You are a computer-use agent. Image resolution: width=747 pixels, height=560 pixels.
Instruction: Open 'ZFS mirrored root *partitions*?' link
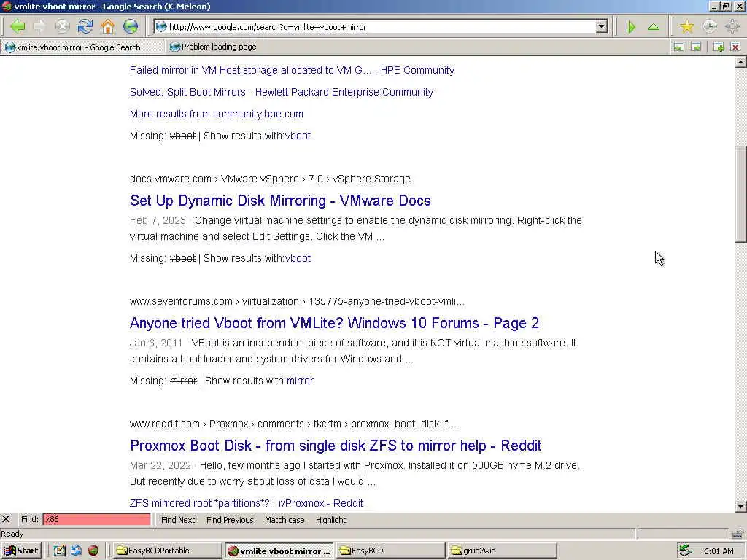247,503
